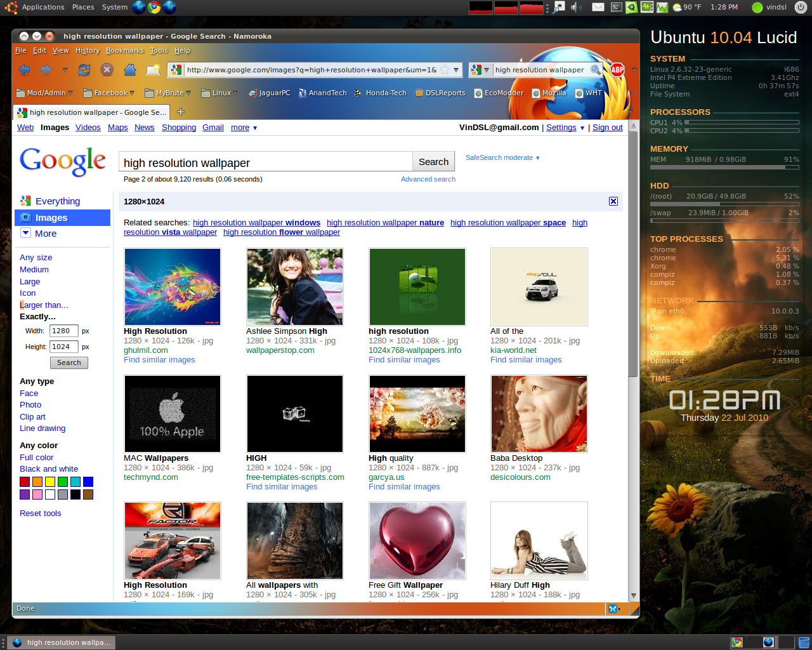Click the new bookmark star-folder toolbar icon
The image size is (812, 650).
153,70
